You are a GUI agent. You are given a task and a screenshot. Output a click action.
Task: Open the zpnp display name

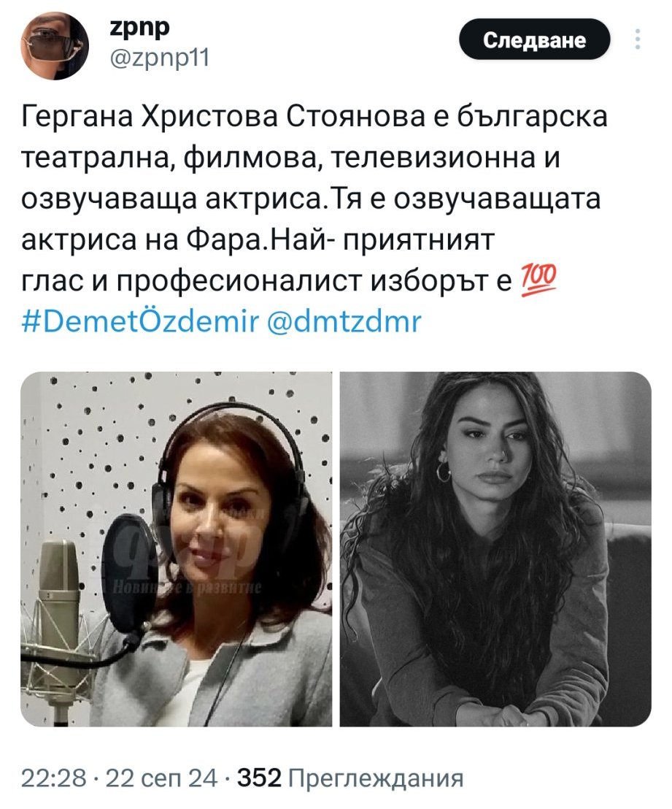tap(139, 27)
